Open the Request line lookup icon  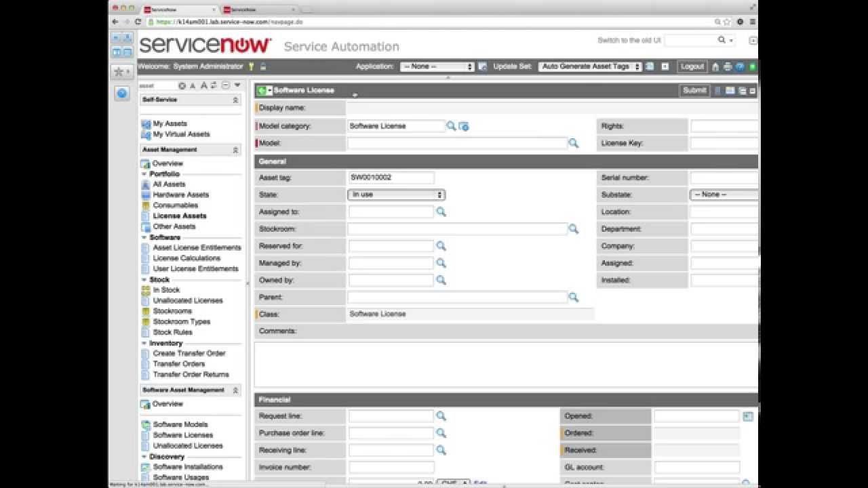click(441, 416)
